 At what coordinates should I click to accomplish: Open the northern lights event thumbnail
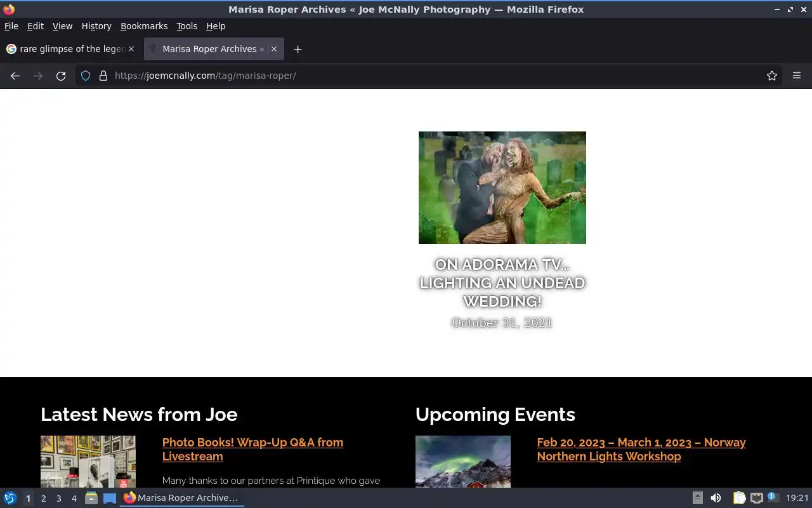[463, 462]
